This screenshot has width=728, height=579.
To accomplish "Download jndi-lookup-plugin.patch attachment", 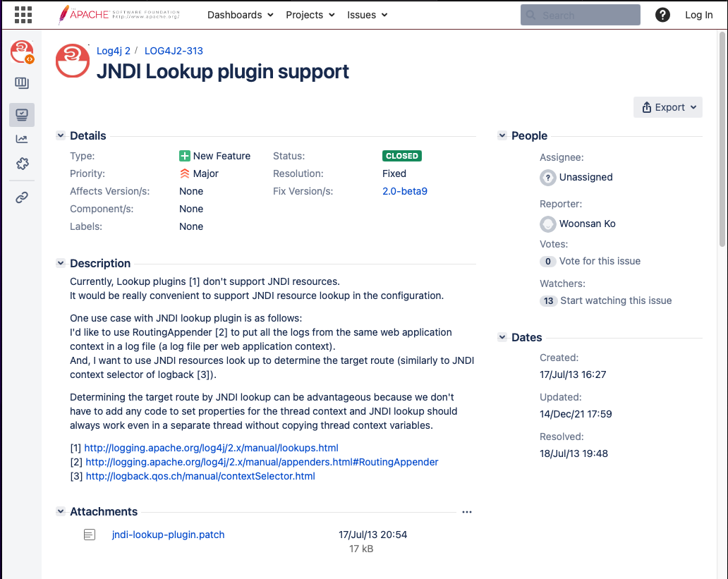I will pyautogui.click(x=168, y=535).
